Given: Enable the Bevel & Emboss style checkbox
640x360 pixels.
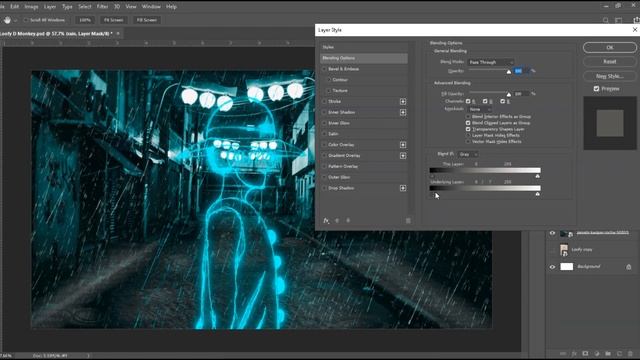Looking at the screenshot, I should (325, 69).
